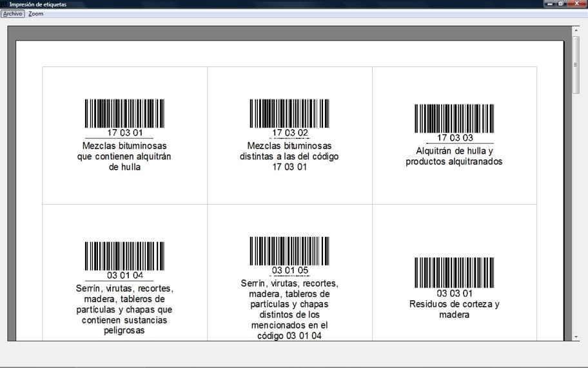
Task: Click the barcode for code 03 03 01
Action: (454, 272)
